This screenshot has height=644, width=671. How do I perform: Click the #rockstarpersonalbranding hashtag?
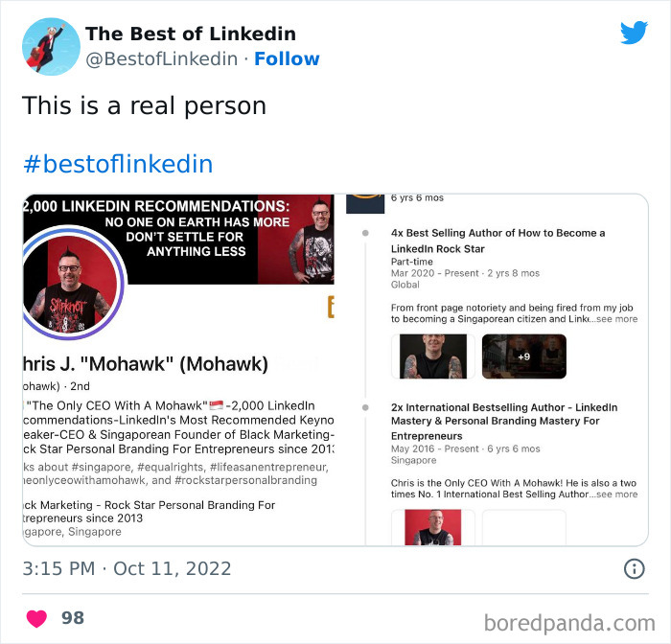click(245, 480)
